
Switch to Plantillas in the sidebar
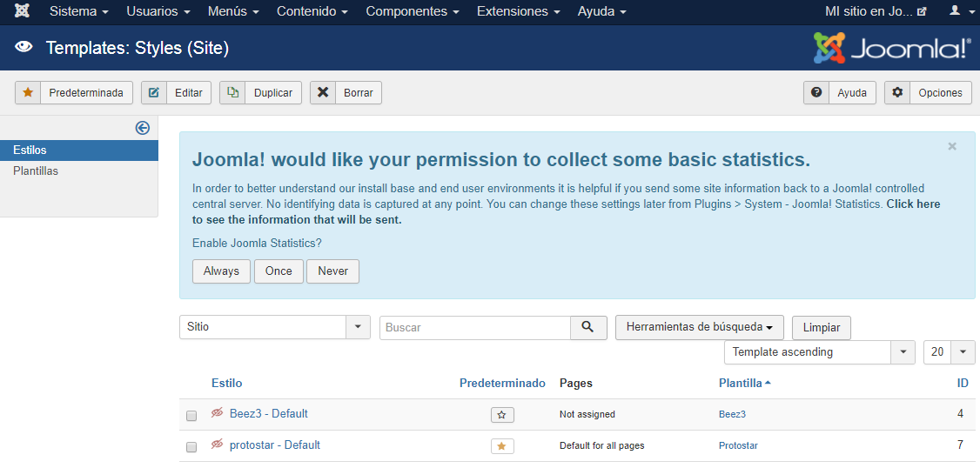click(36, 171)
